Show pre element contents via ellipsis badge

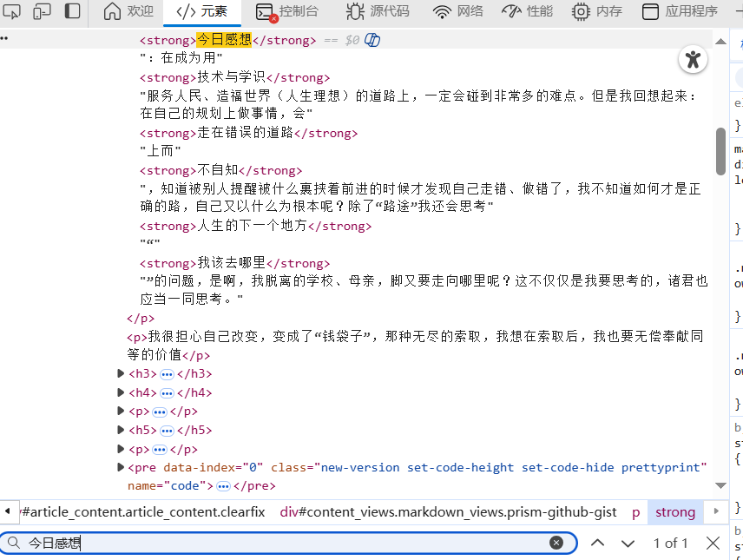[223, 486]
